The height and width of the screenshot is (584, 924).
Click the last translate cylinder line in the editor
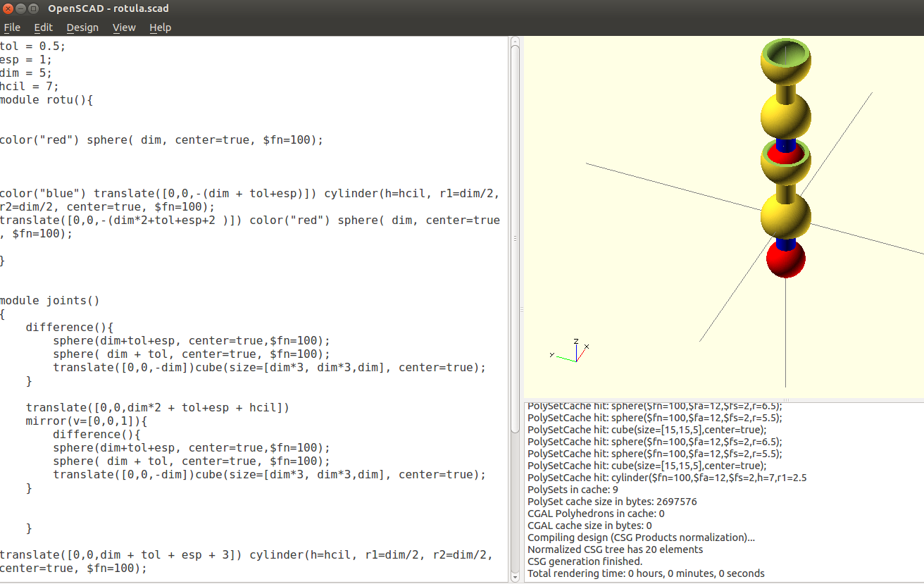246,561
